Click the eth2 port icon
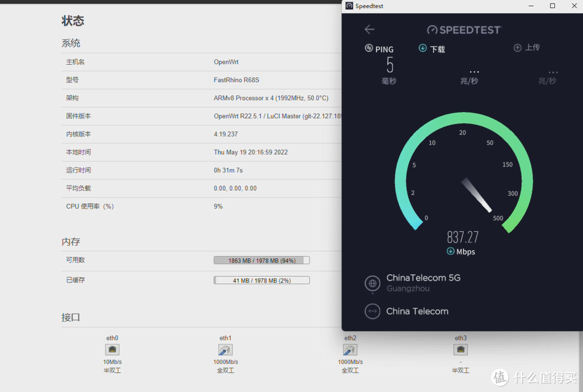Viewport: 583px width, 392px height. (350, 349)
